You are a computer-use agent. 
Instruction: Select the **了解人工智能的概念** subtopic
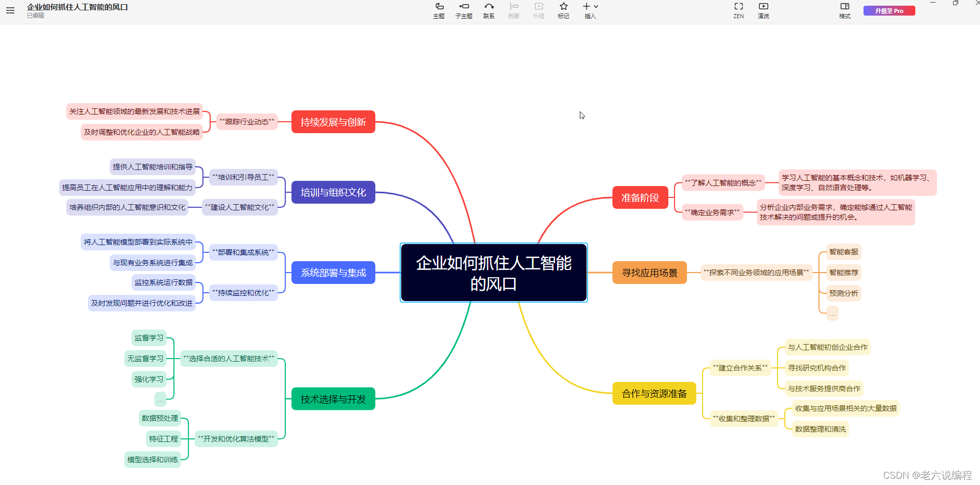click(723, 182)
